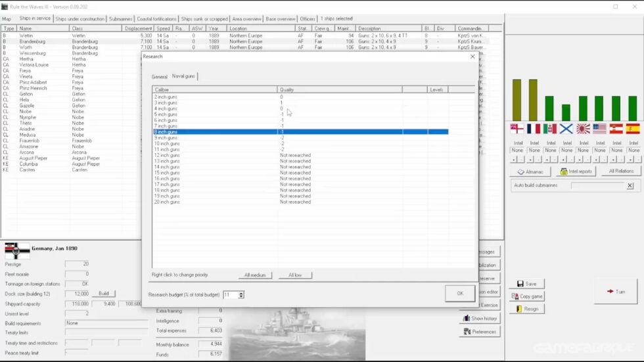Open the Almanac
Viewport: 644px width, 362px height.
(x=530, y=171)
